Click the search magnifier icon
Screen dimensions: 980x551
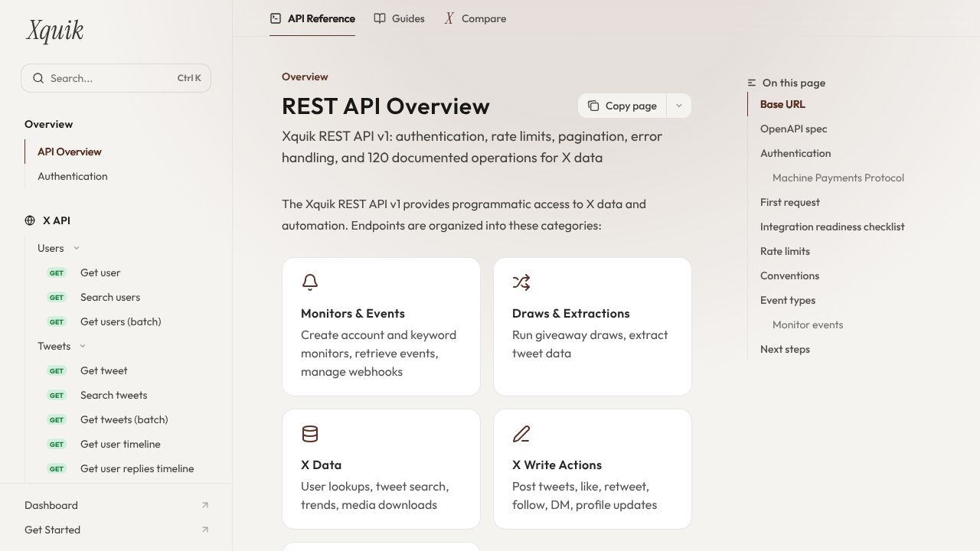click(38, 78)
